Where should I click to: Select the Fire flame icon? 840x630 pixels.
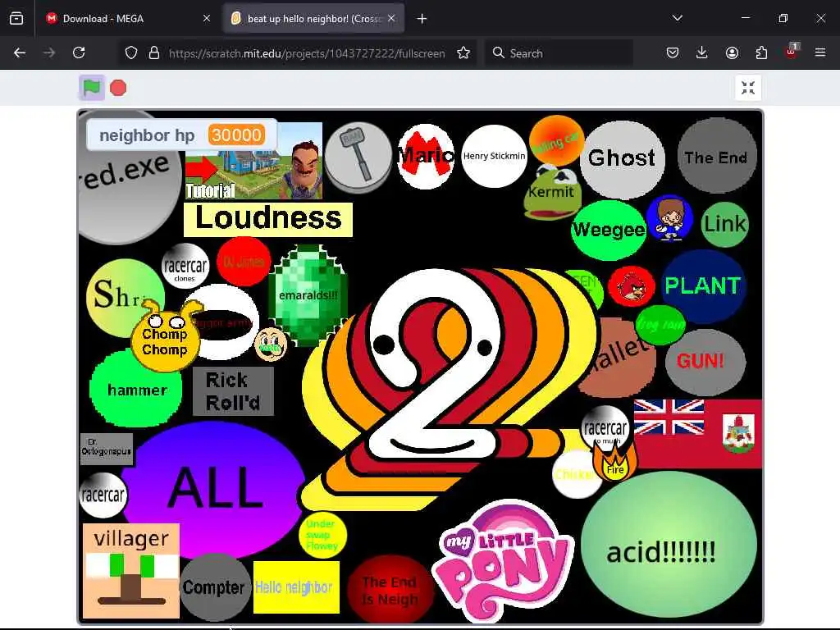(614, 463)
